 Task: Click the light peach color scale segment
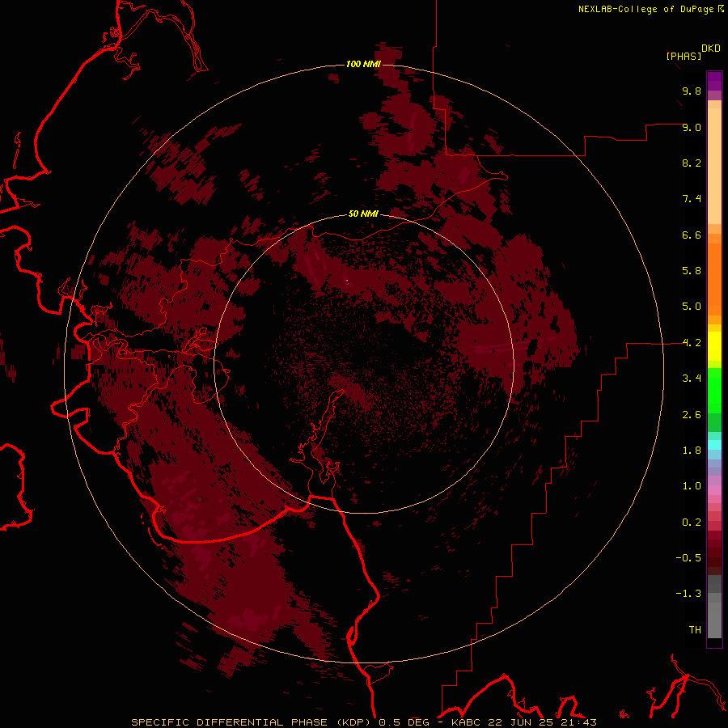[714, 166]
